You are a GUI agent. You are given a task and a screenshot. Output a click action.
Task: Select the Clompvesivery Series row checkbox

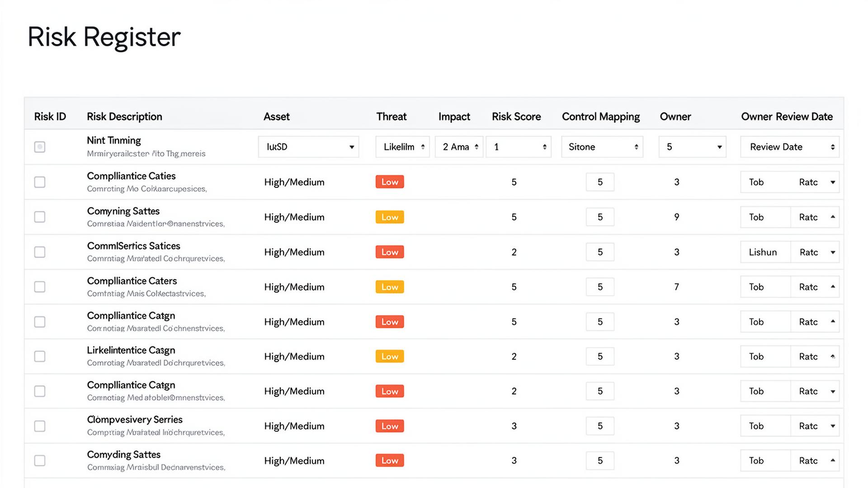(40, 426)
